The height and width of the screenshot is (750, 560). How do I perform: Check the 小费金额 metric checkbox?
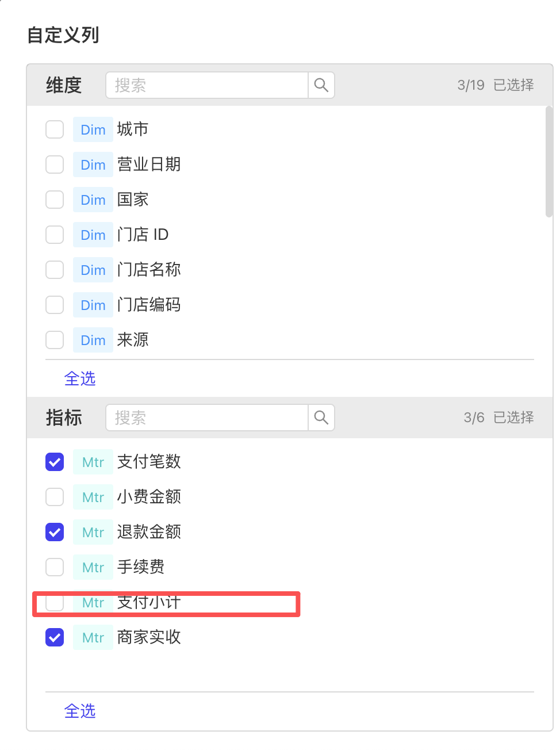pos(55,497)
